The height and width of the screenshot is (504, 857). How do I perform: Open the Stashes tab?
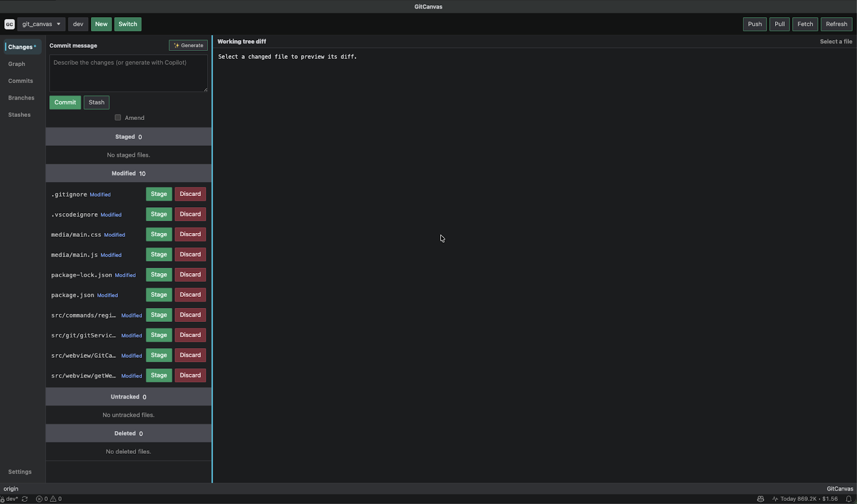pos(19,115)
